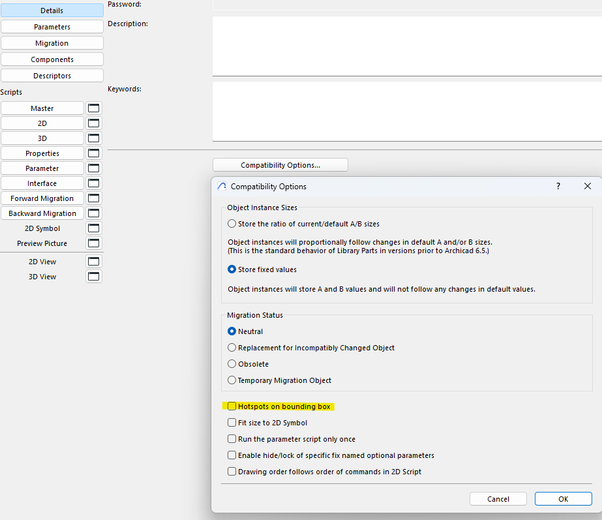
Task: Open the 2D script
Action: coord(42,123)
